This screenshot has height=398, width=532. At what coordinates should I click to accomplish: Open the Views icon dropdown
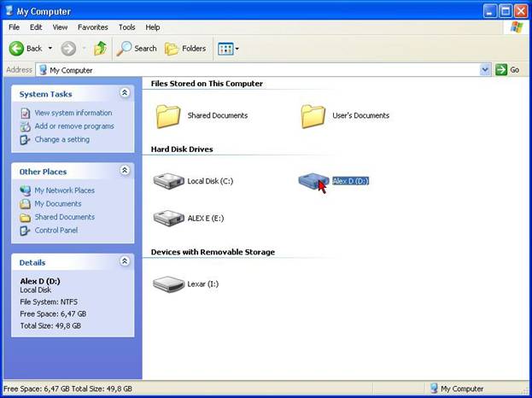click(x=228, y=49)
